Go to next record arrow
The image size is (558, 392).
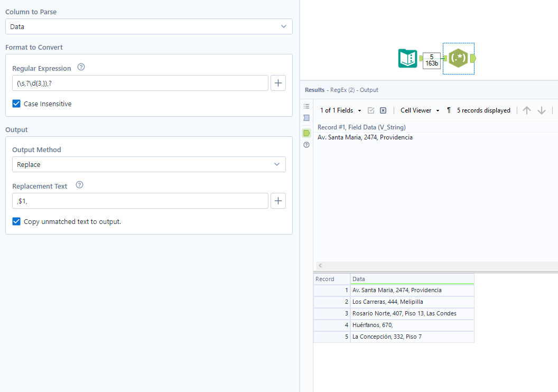tap(542, 110)
